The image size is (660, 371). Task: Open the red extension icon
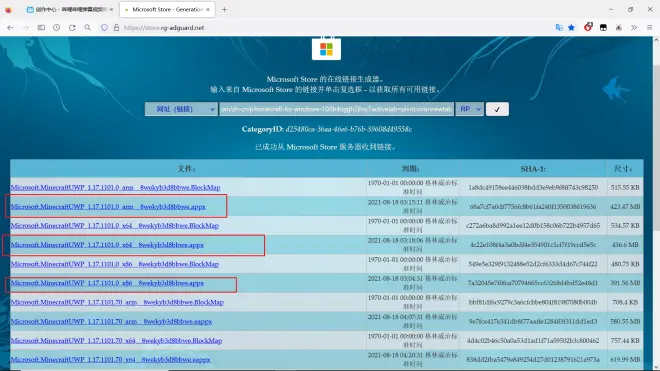pos(588,27)
